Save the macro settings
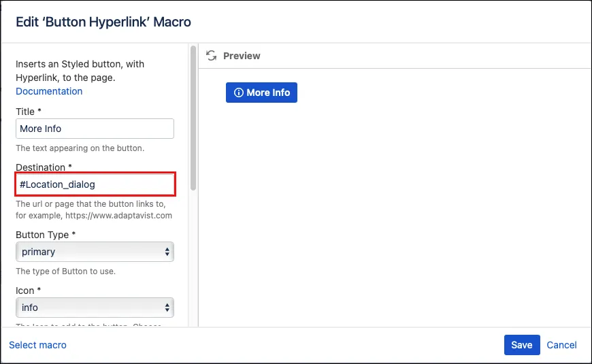Viewport: 592px width, 364px height. point(522,345)
